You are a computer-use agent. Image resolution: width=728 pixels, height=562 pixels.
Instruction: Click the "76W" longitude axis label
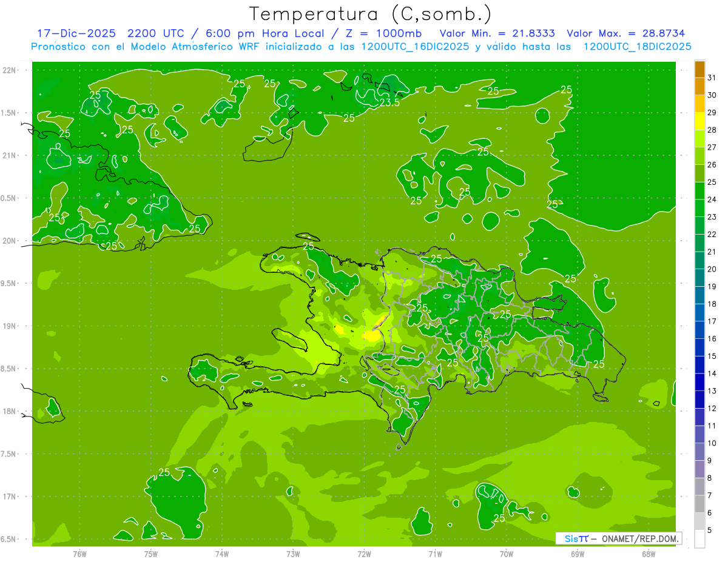(79, 554)
